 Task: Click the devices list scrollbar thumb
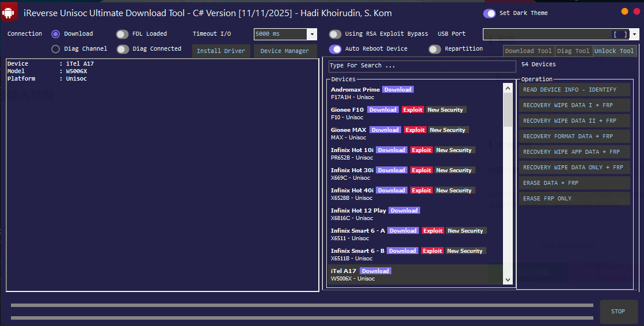pyautogui.click(x=508, y=110)
